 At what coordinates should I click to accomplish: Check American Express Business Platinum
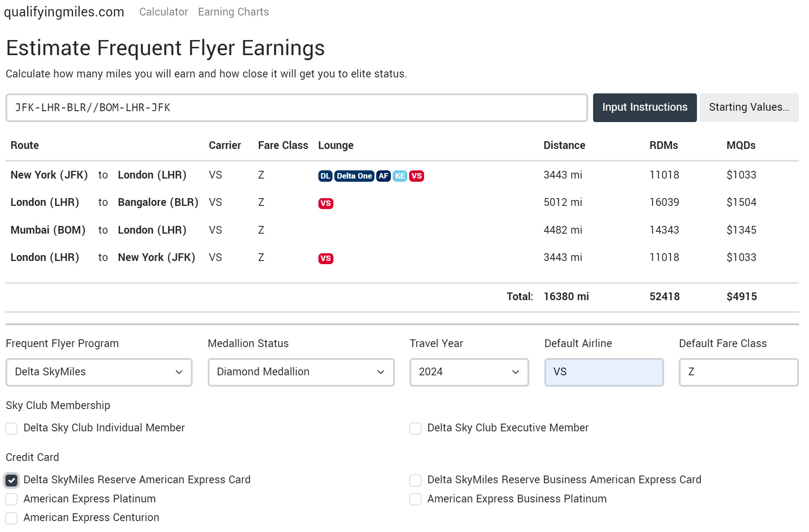point(415,499)
